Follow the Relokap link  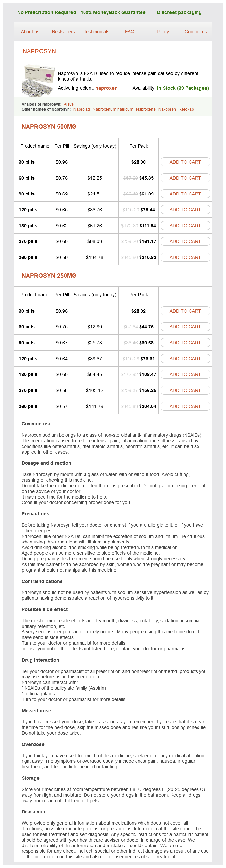click(186, 109)
